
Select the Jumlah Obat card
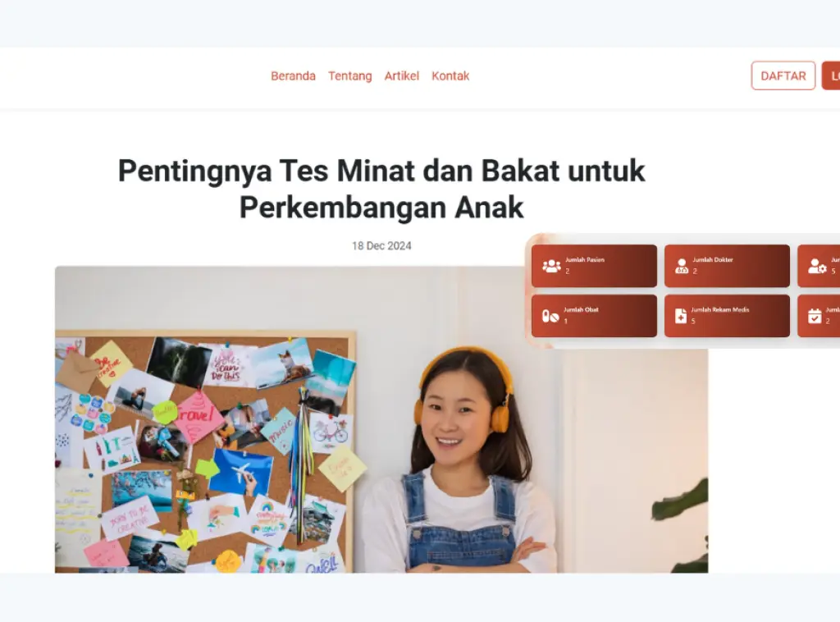594,316
